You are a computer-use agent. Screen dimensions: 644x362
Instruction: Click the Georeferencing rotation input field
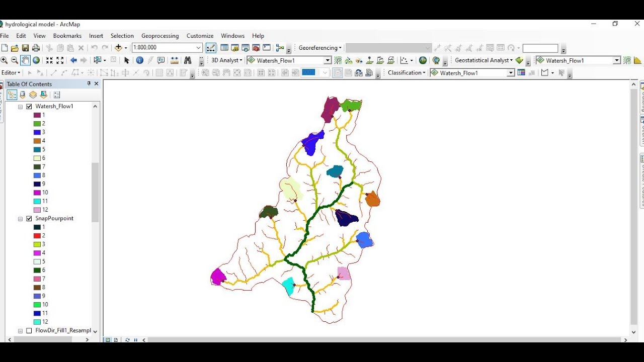[x=540, y=48]
